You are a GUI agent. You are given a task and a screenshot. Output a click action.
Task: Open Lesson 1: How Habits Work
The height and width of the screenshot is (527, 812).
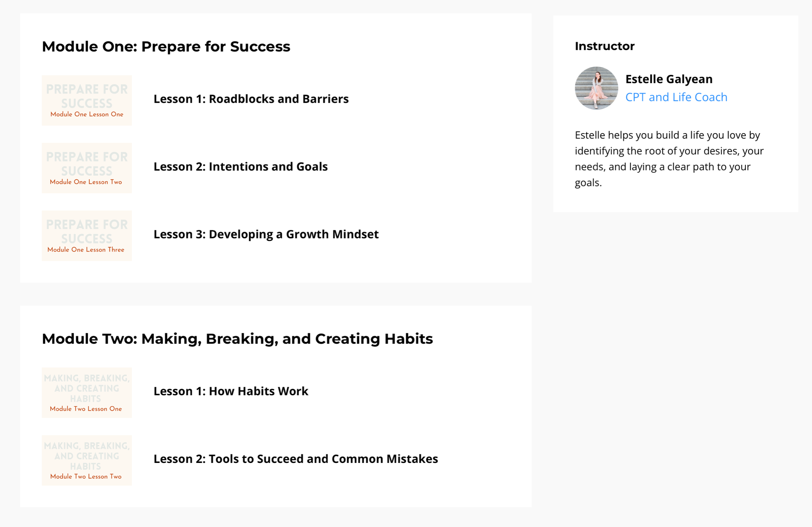231,391
